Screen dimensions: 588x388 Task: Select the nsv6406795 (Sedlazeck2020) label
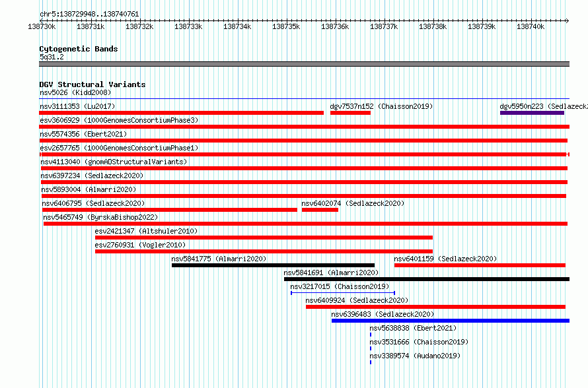tap(93, 203)
